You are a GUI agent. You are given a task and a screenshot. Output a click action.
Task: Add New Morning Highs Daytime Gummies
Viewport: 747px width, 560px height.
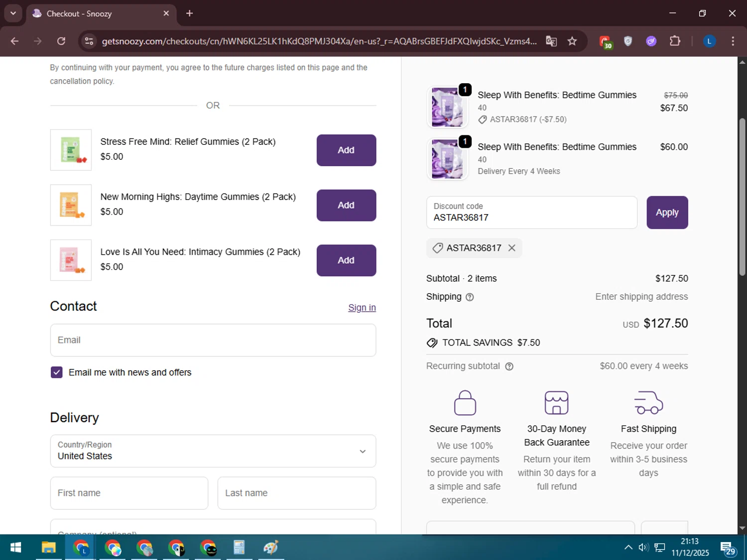click(x=346, y=206)
